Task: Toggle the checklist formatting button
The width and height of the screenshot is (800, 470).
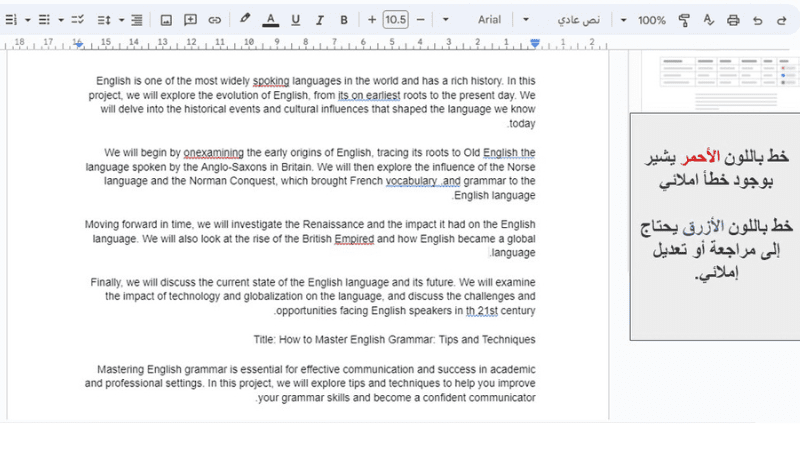Action: coord(77,20)
